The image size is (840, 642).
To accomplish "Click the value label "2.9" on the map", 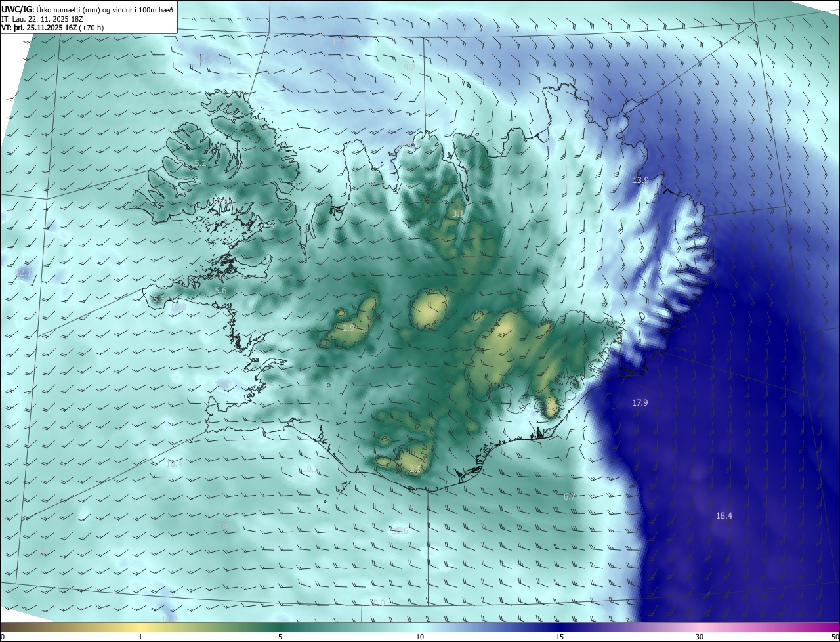I will (x=348, y=327).
